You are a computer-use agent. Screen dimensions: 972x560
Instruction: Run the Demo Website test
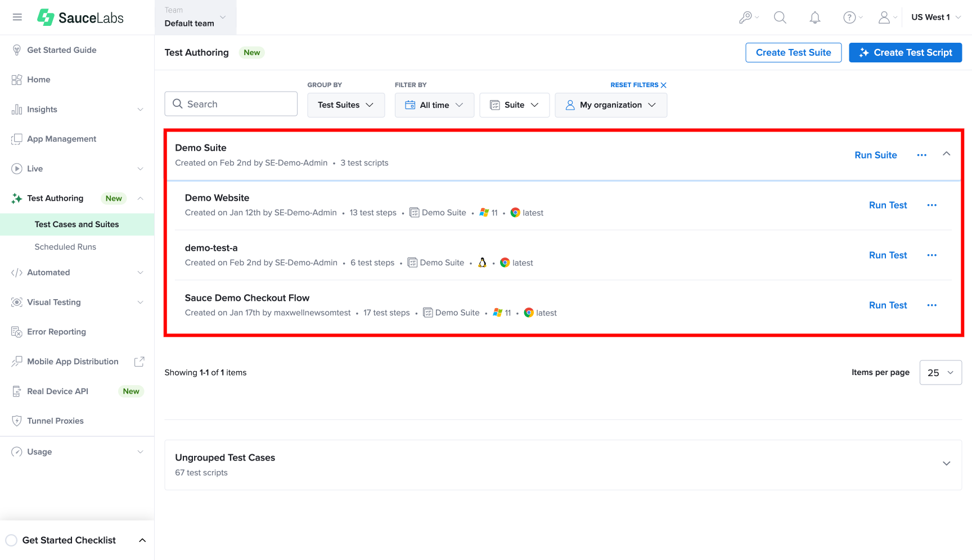point(888,205)
